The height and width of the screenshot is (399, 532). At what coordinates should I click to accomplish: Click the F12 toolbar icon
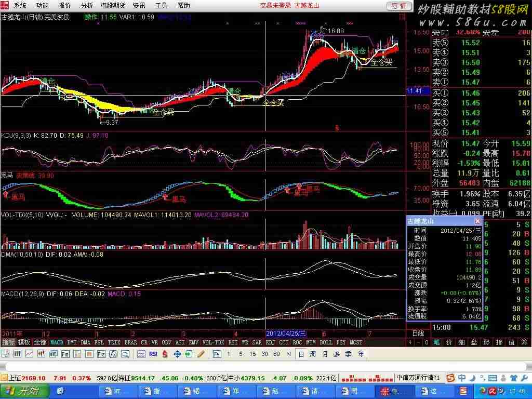click(101, 354)
